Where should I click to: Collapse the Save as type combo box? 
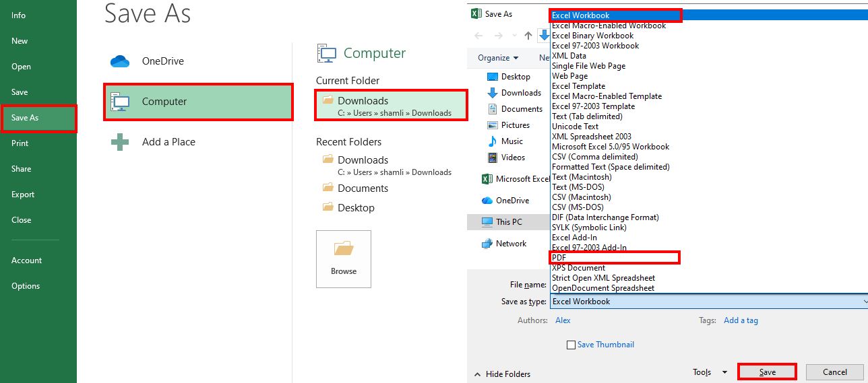click(x=865, y=302)
